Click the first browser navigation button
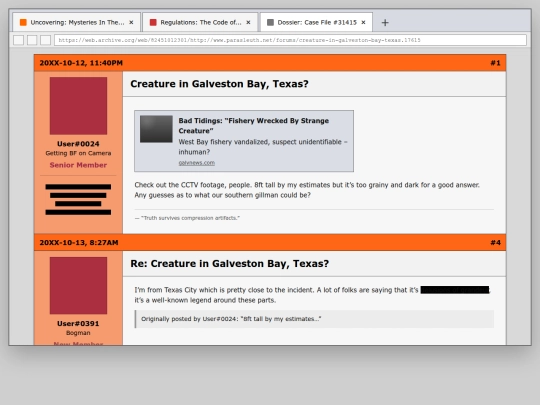Screen dimensions: 540x405 [x=19, y=40]
